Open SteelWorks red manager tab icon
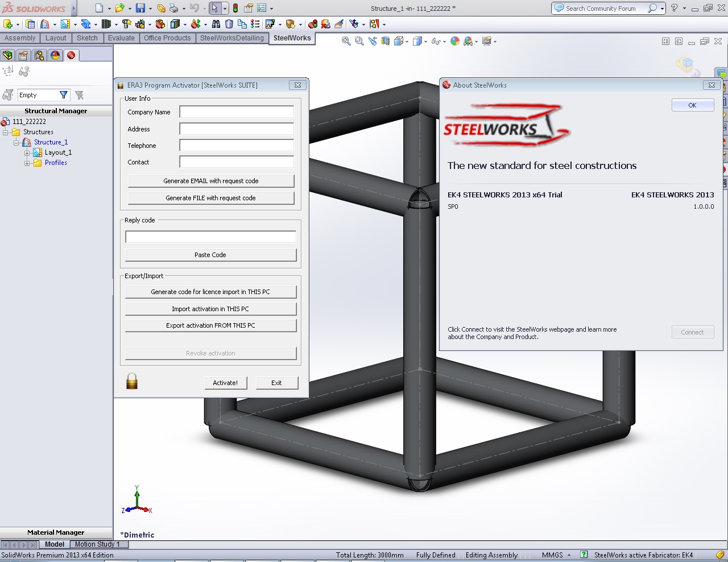 71,55
